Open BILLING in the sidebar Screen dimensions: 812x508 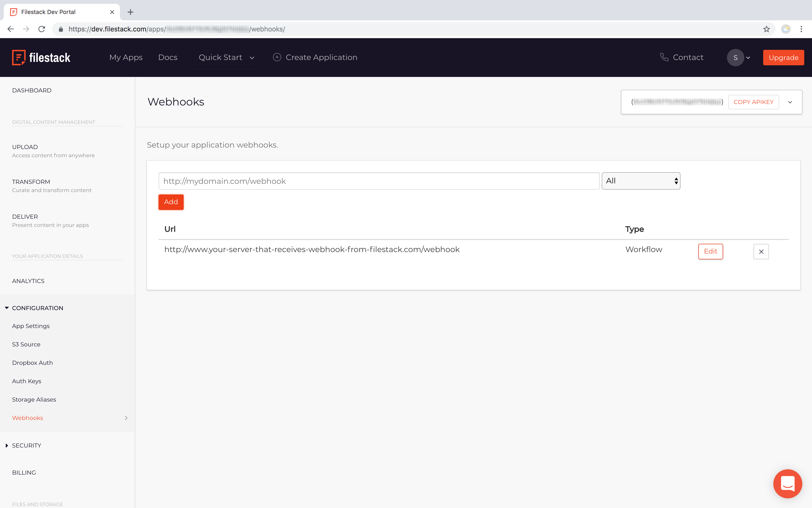24,472
